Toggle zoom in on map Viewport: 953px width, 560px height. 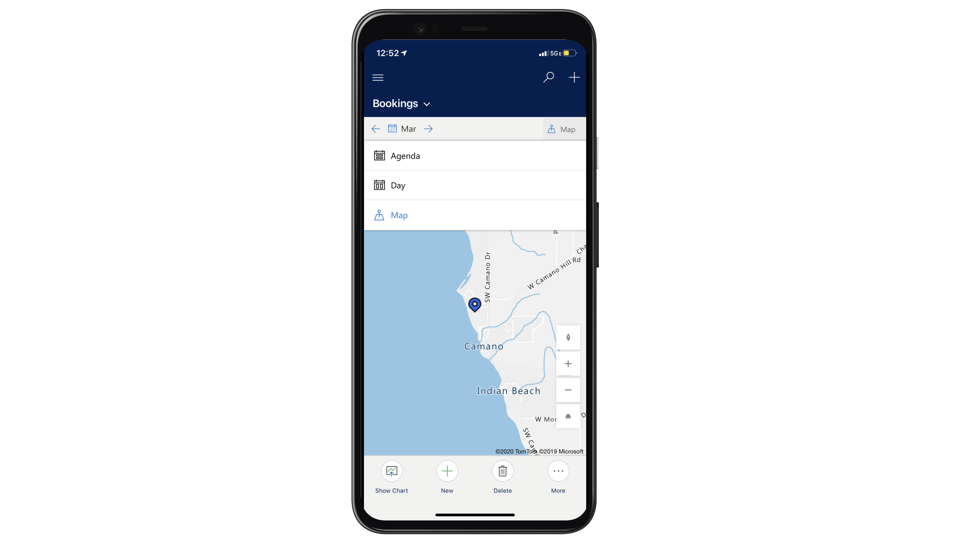(x=568, y=363)
